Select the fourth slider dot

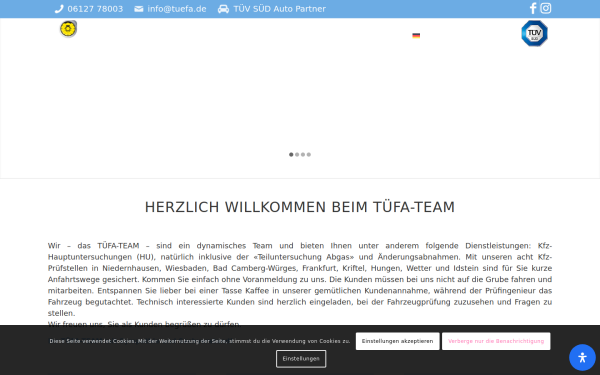[x=309, y=155]
